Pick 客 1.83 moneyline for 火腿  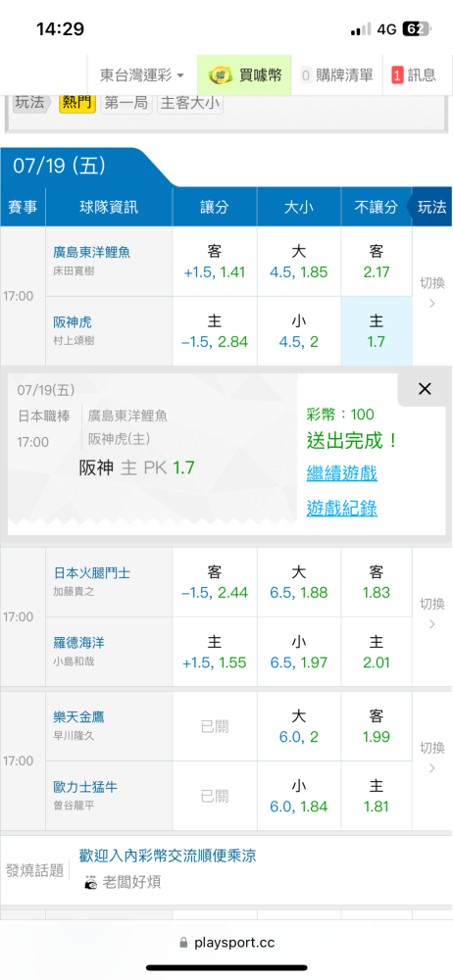click(x=377, y=582)
